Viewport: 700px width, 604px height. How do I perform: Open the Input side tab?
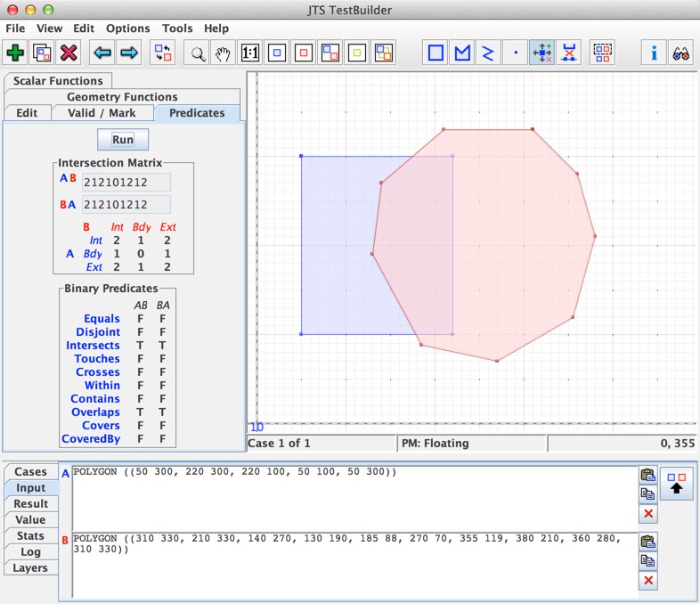[x=31, y=488]
